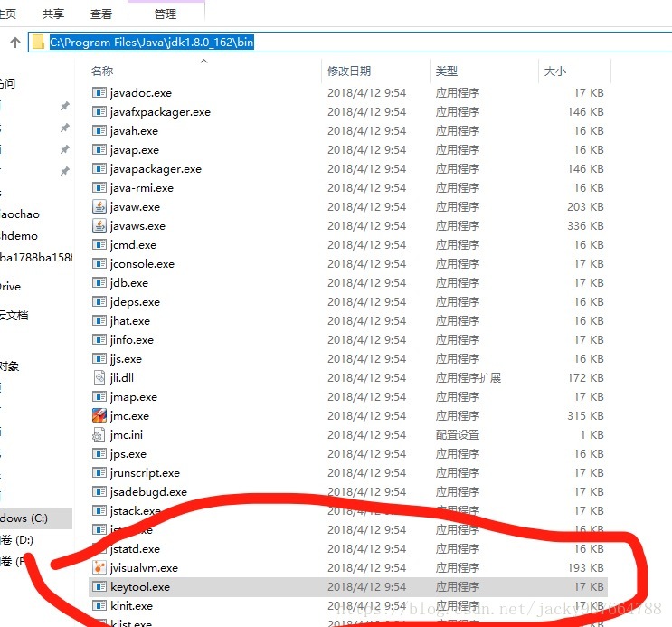
Task: Select the jjs.exe icon
Action: coord(99,359)
